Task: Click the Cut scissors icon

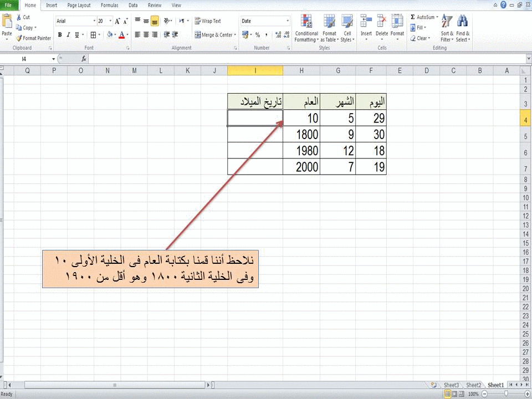Action: tap(19, 17)
